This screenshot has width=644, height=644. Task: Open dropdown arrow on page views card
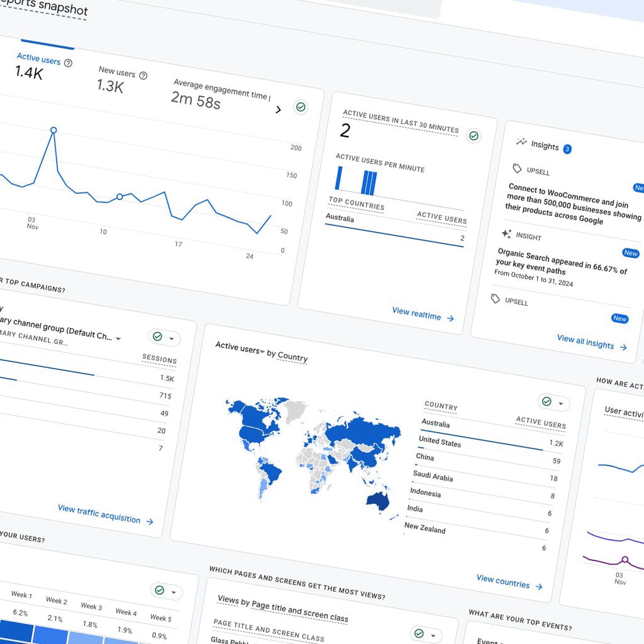[x=433, y=635]
